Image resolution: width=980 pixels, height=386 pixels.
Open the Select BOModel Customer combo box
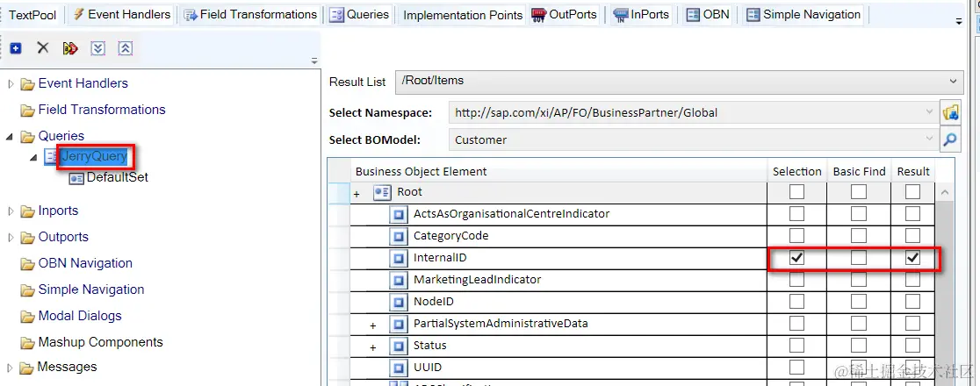click(693, 139)
